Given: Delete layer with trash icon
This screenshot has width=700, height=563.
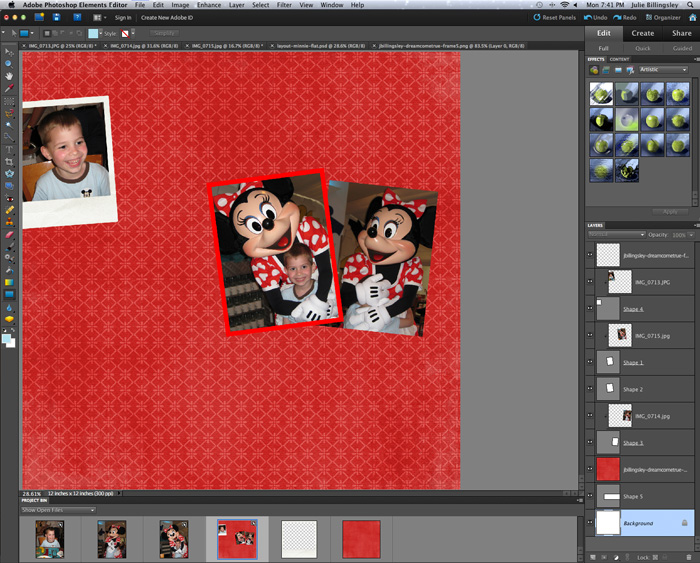Looking at the screenshot, I should coord(689,557).
